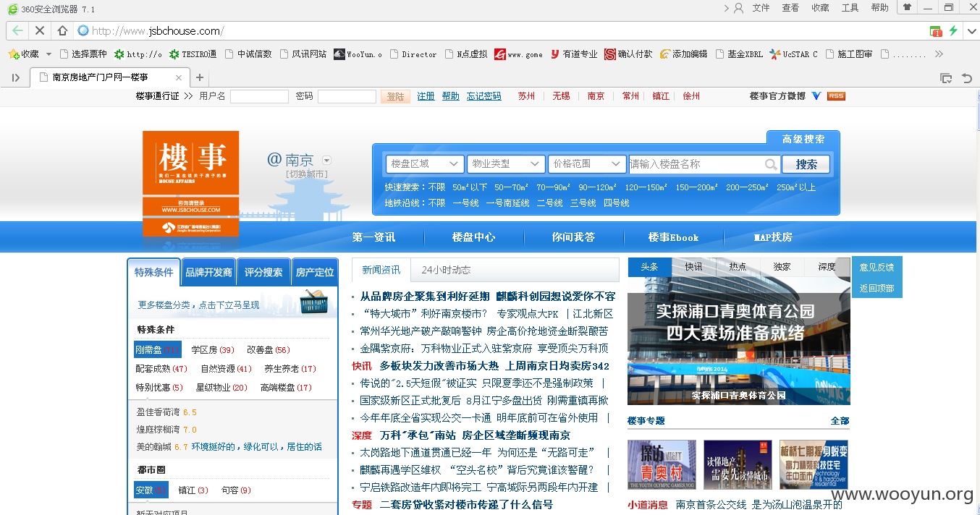Switch to the 评分搜索 tab
Screen dimensions: 980x515
click(263, 273)
